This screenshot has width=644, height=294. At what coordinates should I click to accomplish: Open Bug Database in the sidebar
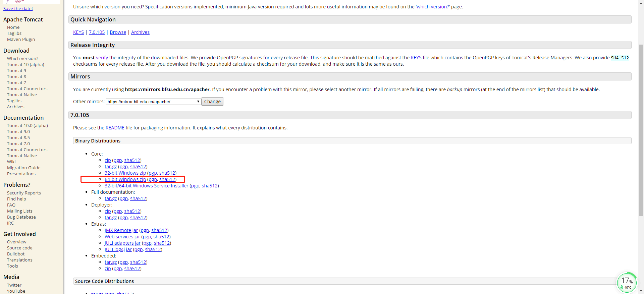21,217
